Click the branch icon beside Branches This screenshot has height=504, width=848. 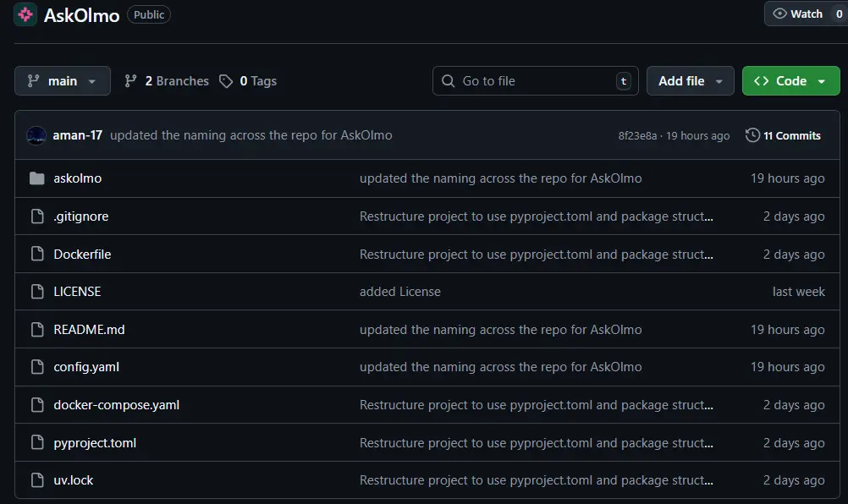point(130,81)
